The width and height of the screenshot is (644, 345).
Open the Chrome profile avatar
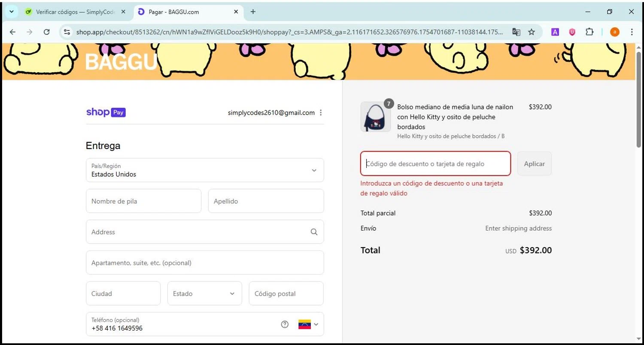[x=615, y=32]
